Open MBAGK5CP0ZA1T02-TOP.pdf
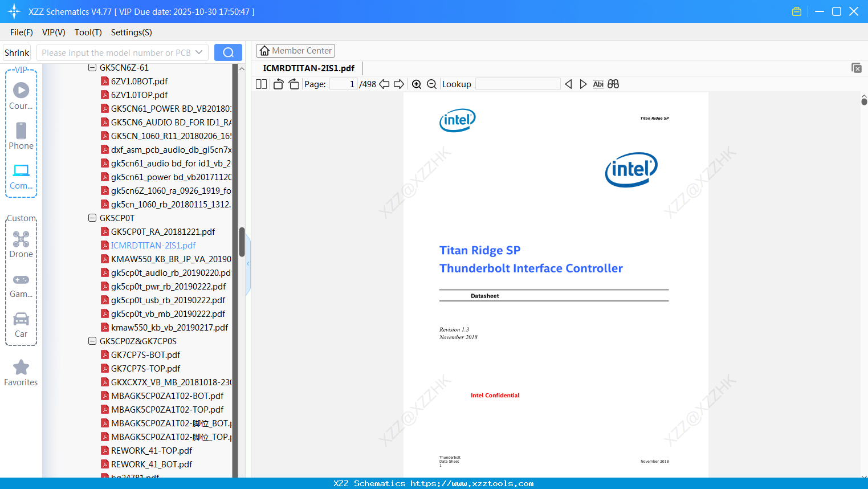This screenshot has width=868, height=489. click(x=167, y=410)
